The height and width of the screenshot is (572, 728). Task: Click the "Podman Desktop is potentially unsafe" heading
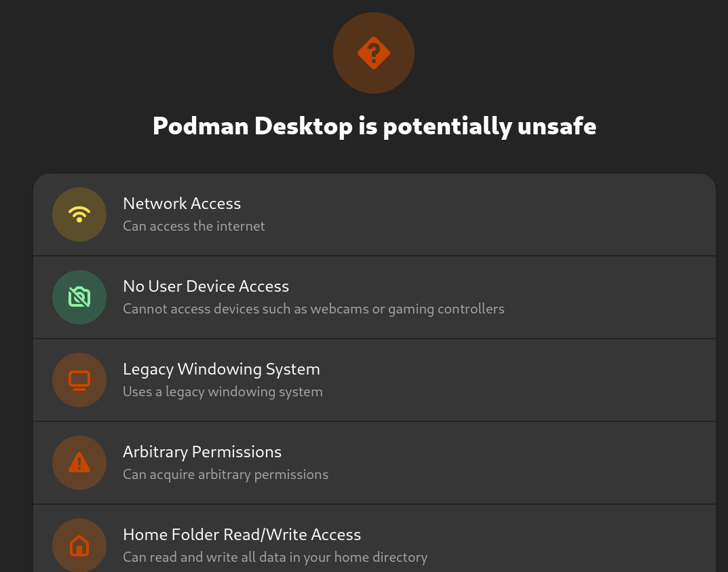click(374, 126)
